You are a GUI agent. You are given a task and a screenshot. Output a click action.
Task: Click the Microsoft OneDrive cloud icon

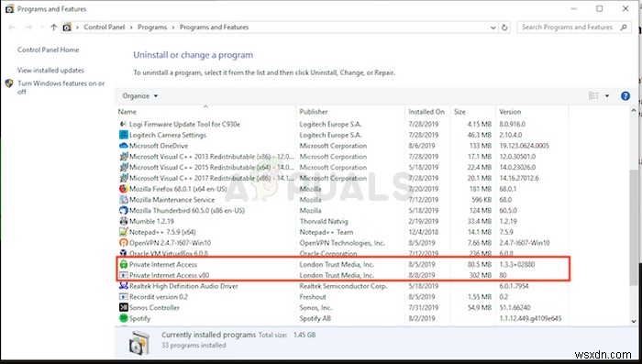pos(123,146)
